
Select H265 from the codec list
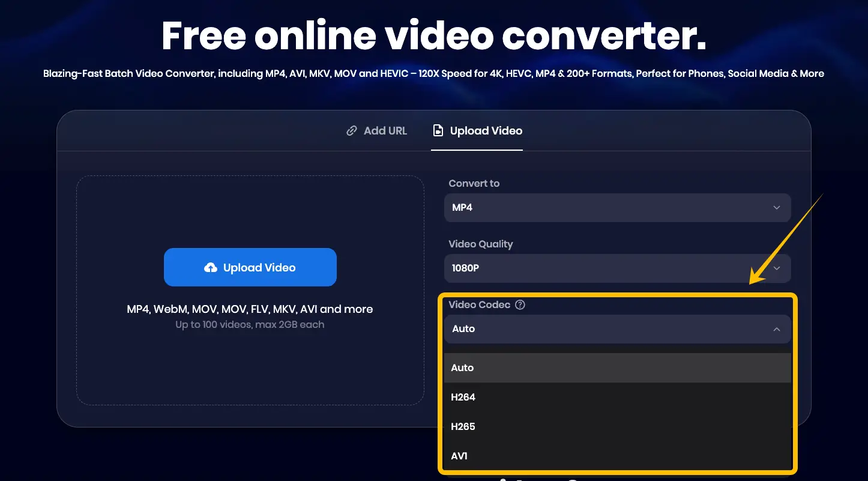pyautogui.click(x=463, y=426)
